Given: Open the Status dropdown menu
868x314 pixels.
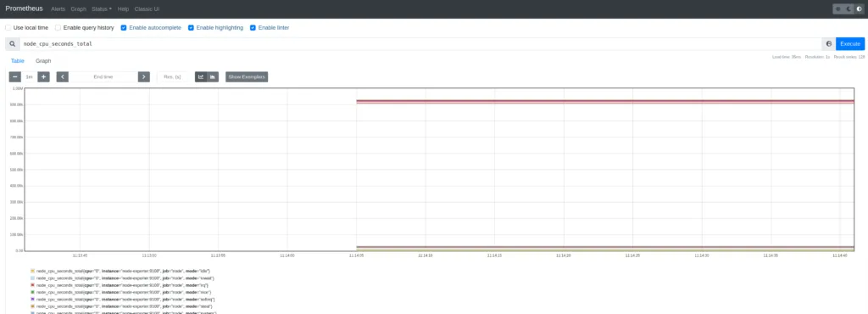Looking at the screenshot, I should click(102, 8).
